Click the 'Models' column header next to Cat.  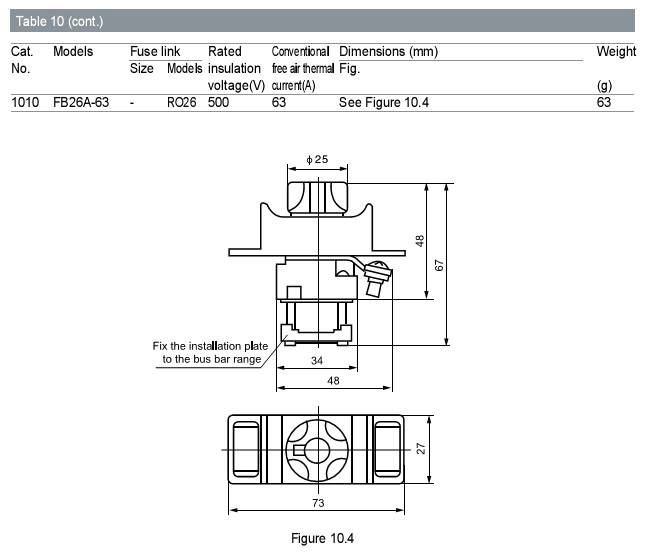(x=73, y=51)
